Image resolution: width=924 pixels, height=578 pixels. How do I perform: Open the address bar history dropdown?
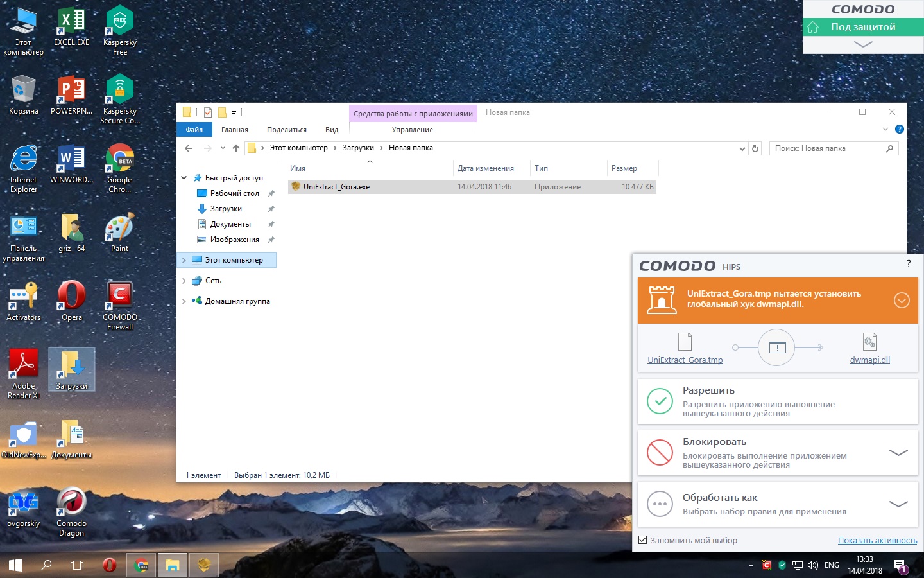[742, 148]
